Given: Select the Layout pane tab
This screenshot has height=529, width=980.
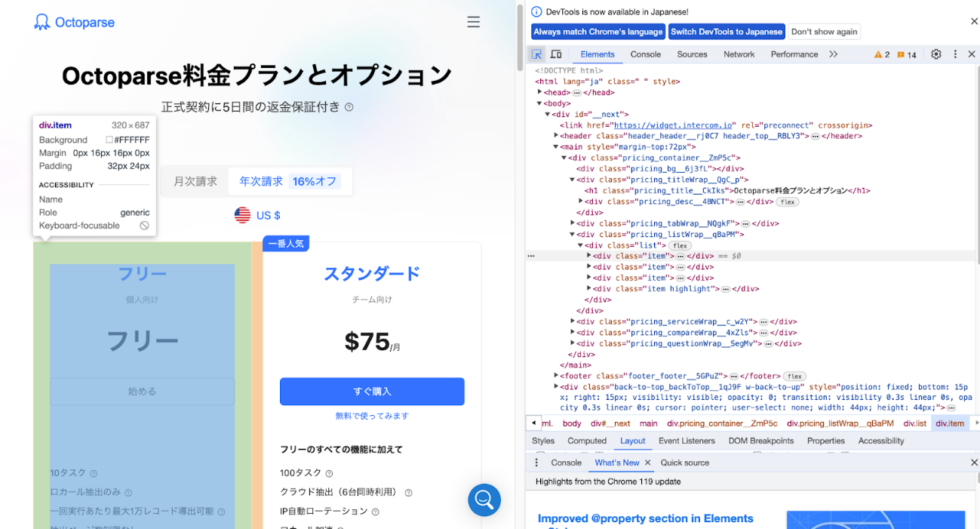Looking at the screenshot, I should pos(632,441).
